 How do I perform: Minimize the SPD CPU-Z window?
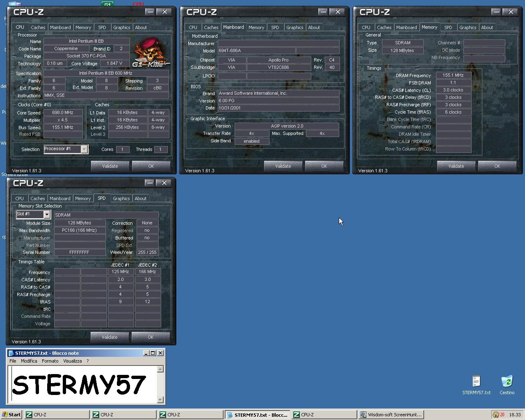(x=150, y=183)
